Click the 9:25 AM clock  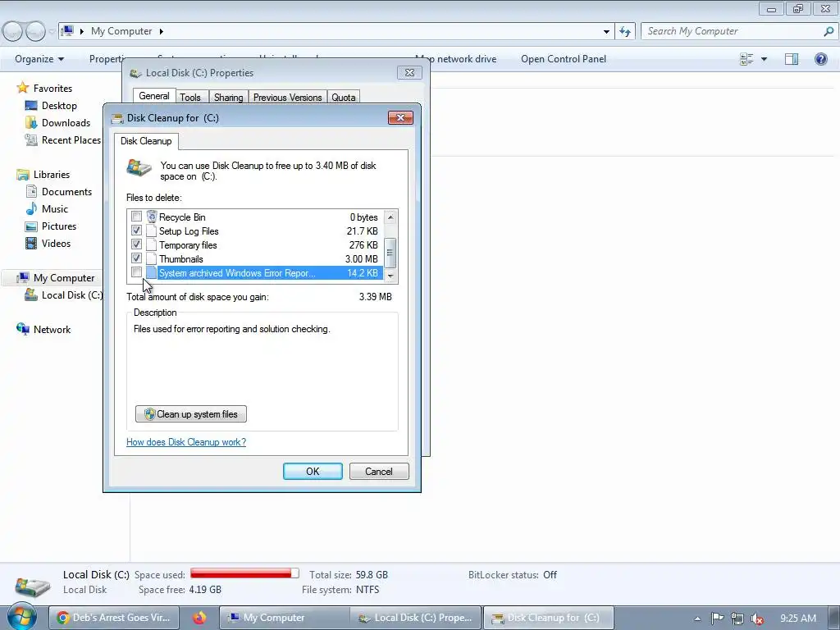point(798,619)
